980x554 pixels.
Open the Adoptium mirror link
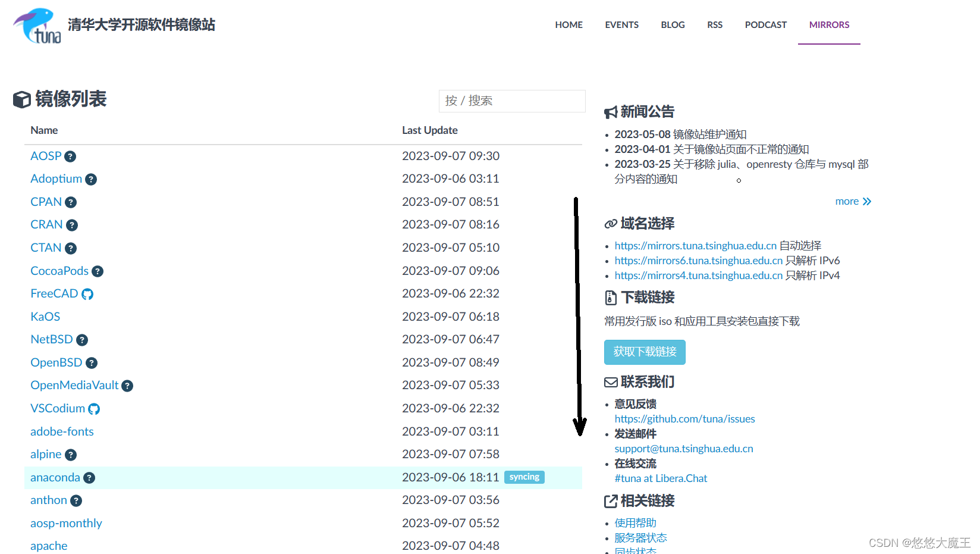tap(56, 179)
